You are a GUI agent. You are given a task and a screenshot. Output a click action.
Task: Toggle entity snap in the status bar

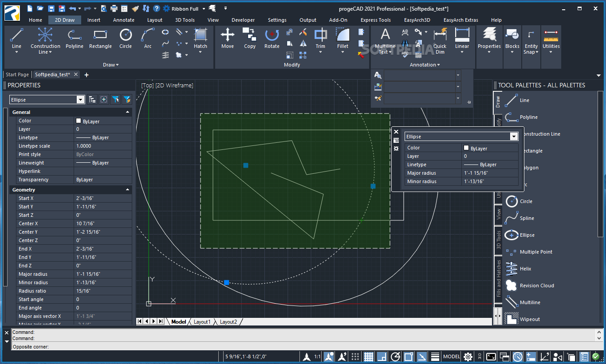[x=409, y=356]
